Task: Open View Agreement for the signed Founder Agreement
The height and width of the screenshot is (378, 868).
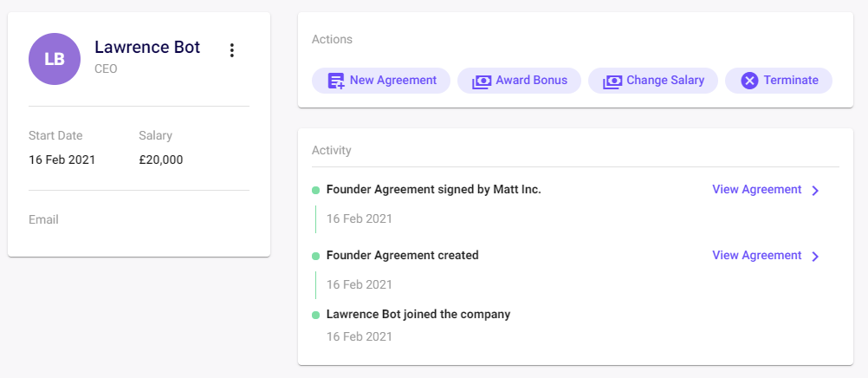Action: (756, 189)
